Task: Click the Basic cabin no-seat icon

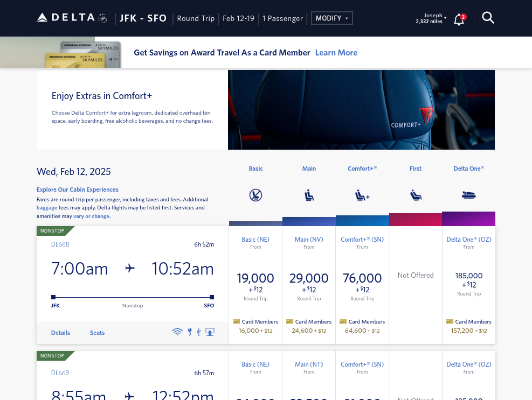Action: 255,195
